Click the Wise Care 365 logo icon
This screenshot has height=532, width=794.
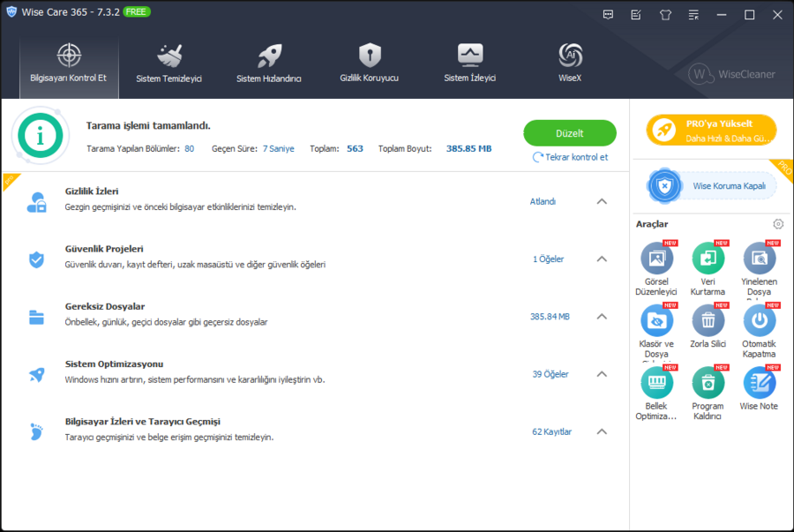[11, 11]
